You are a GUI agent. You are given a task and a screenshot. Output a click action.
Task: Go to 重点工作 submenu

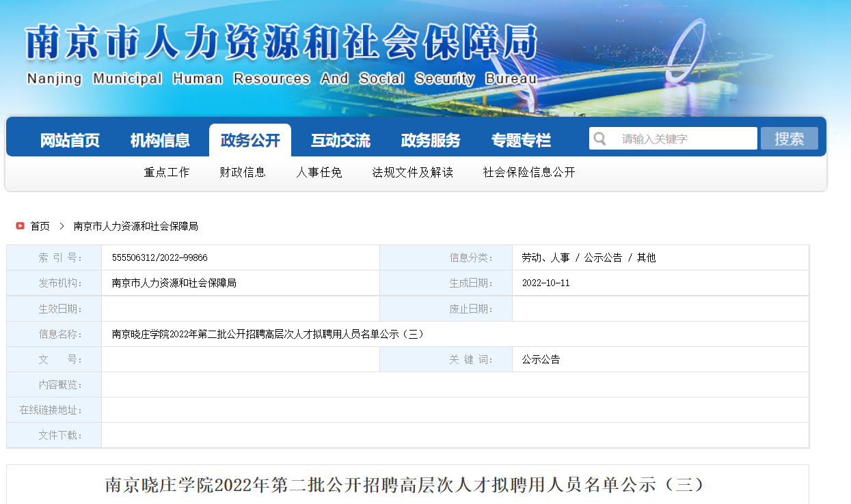(x=166, y=173)
